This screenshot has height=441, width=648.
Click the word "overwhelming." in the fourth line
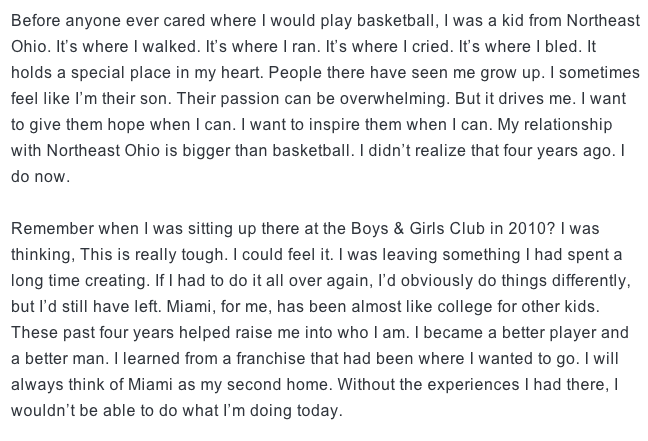pos(395,99)
